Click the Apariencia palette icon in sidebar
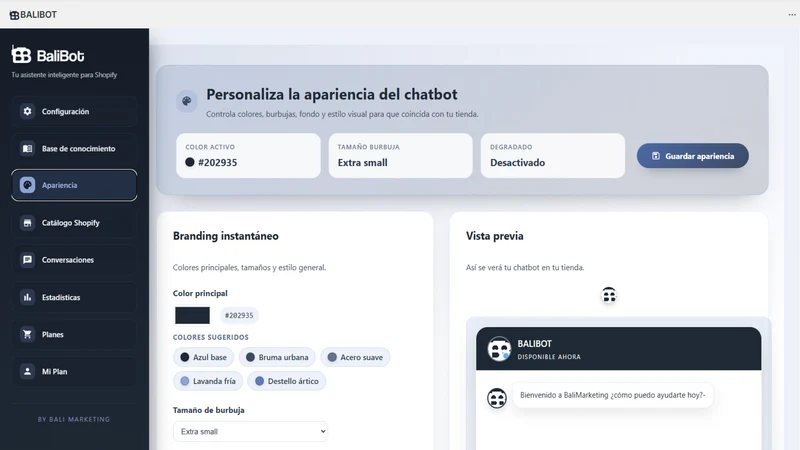 [28, 185]
